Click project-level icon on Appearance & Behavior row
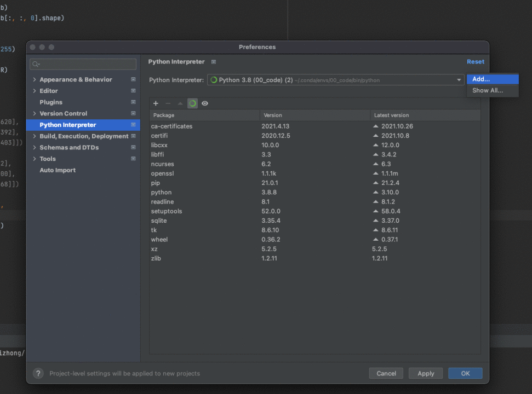Screen dimensions: 532x394 pyautogui.click(x=133, y=79)
